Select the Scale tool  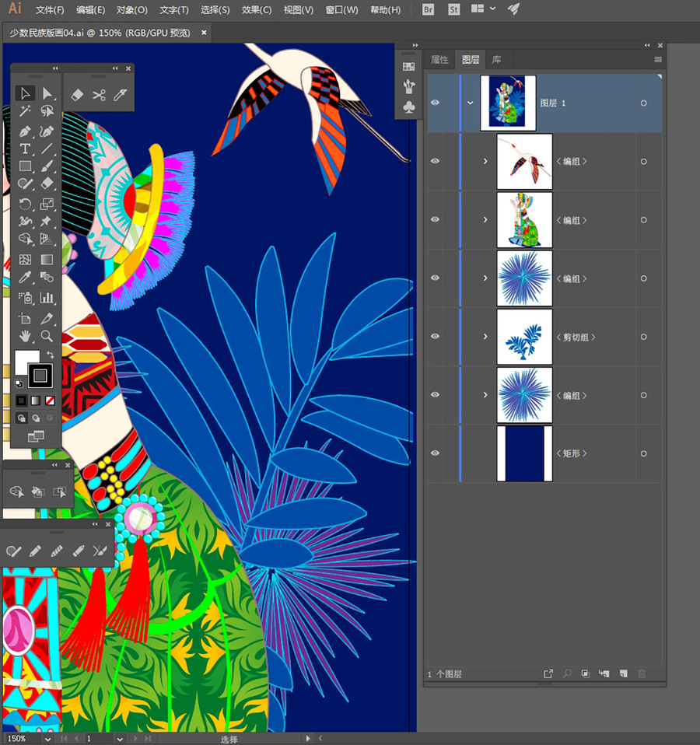(x=47, y=205)
